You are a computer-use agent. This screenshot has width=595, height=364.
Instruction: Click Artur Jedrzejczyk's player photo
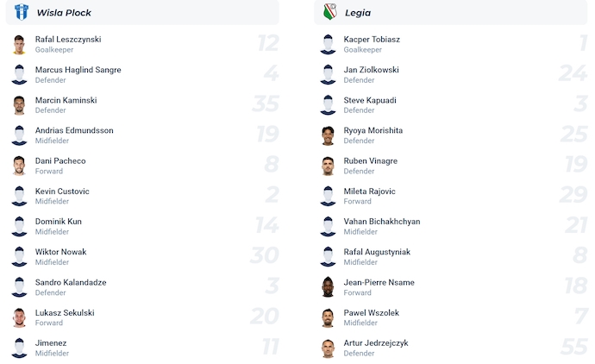point(328,348)
